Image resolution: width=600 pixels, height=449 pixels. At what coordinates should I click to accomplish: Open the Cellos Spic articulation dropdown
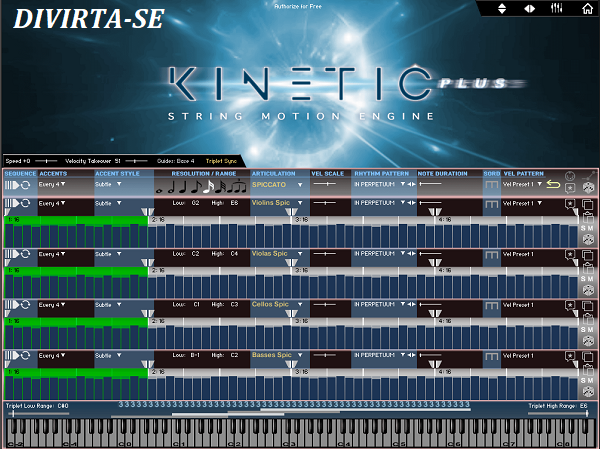[x=300, y=305]
